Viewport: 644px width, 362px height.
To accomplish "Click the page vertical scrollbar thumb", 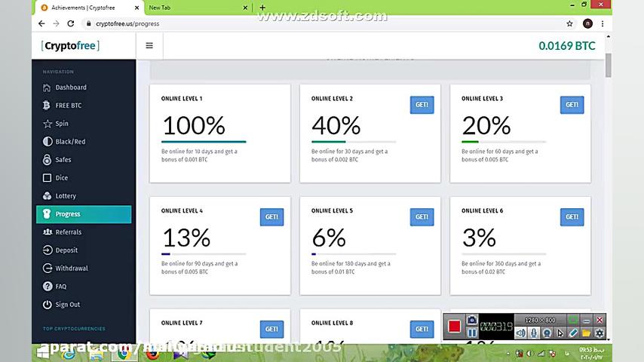I will click(609, 65).
